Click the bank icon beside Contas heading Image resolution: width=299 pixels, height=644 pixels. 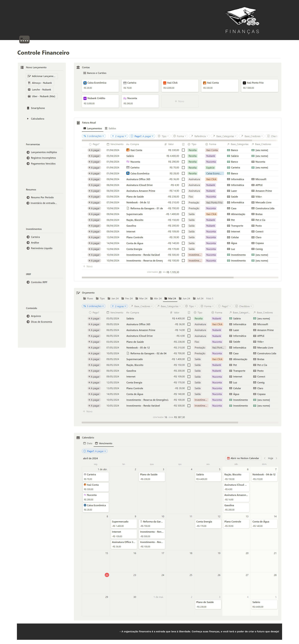(78, 67)
